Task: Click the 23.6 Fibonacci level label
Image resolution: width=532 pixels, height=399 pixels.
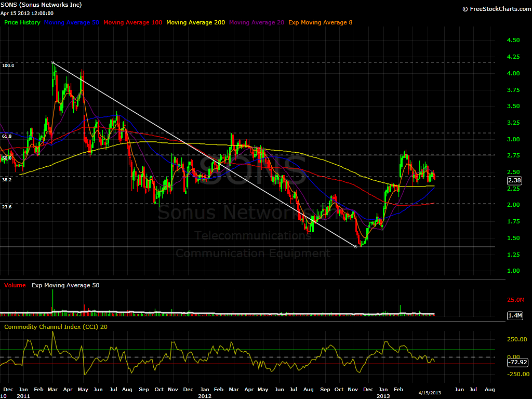Action: tap(7, 207)
